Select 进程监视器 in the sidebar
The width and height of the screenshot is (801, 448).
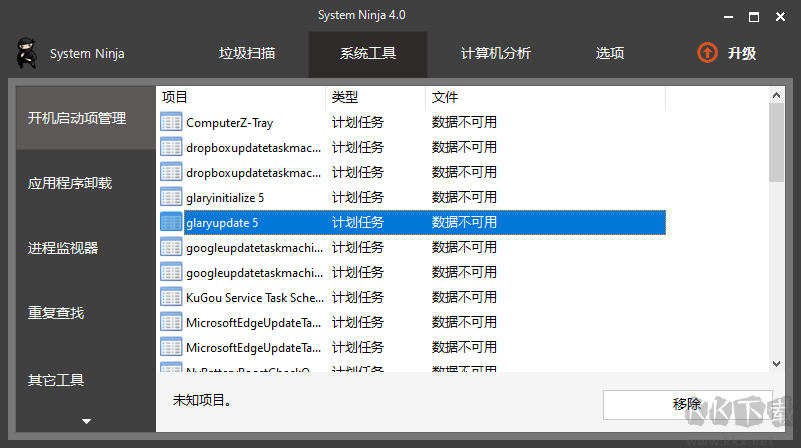tap(63, 248)
